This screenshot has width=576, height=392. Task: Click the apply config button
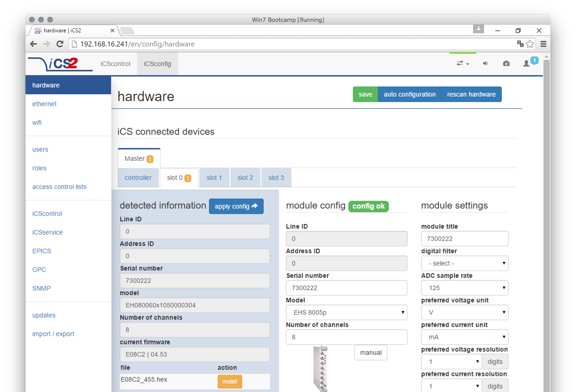(x=236, y=206)
